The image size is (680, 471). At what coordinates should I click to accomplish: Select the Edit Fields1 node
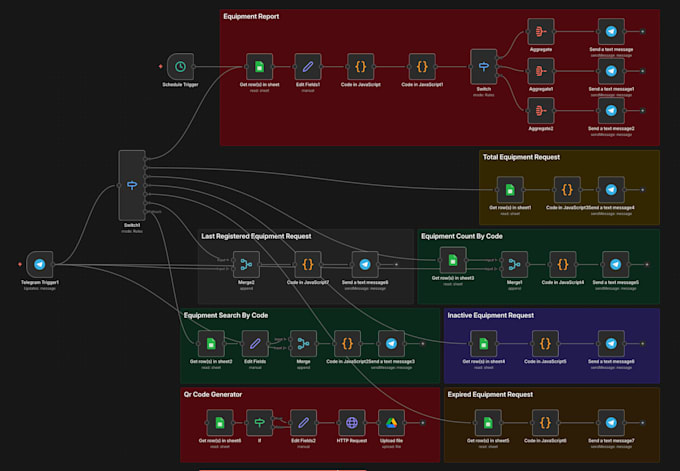[308, 67]
